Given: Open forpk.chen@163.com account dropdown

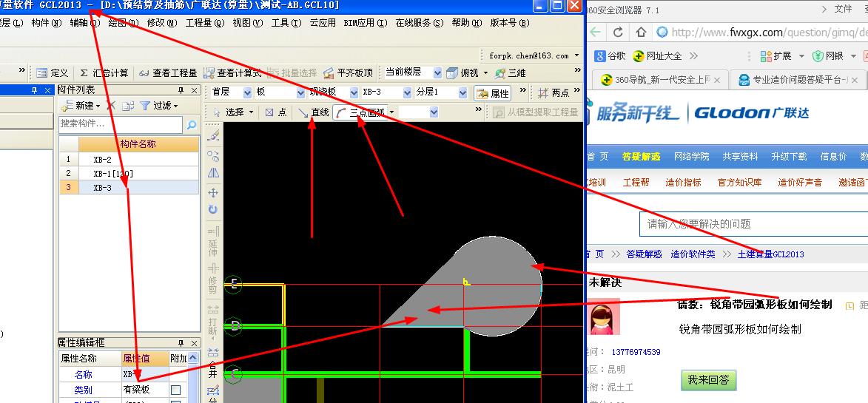Looking at the screenshot, I should point(577,55).
